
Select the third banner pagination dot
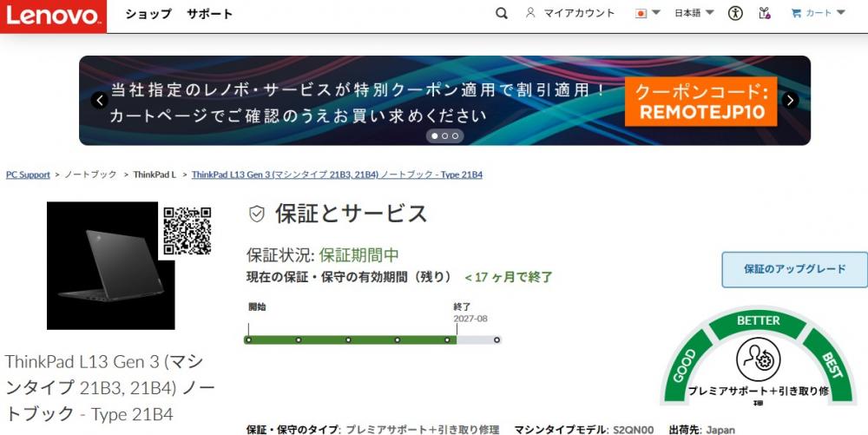(455, 135)
